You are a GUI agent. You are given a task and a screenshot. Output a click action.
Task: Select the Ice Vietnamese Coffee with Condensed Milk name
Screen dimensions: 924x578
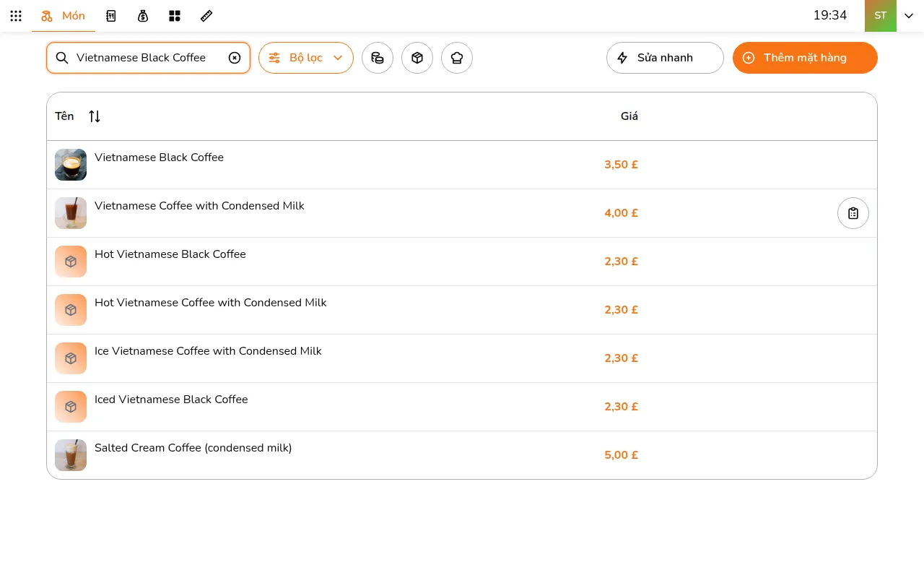coord(208,351)
